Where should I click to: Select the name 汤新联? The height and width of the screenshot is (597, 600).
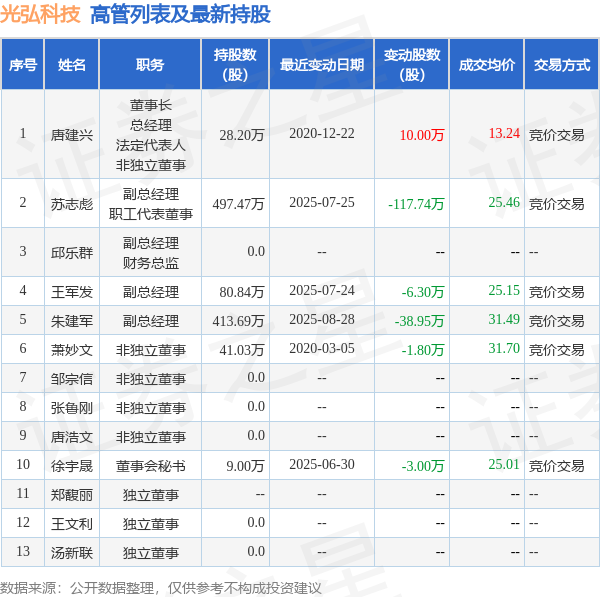[72, 553]
